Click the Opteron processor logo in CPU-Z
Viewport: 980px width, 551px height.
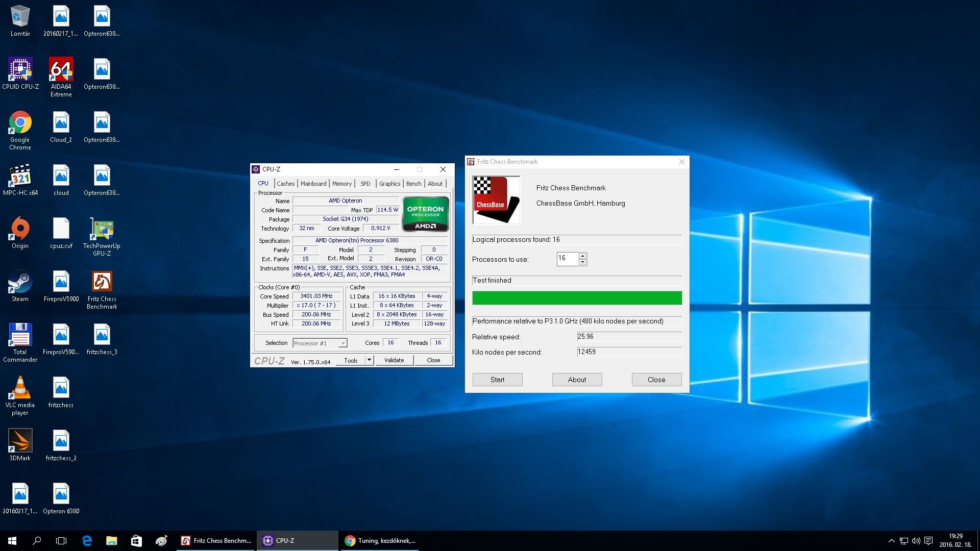pos(425,214)
